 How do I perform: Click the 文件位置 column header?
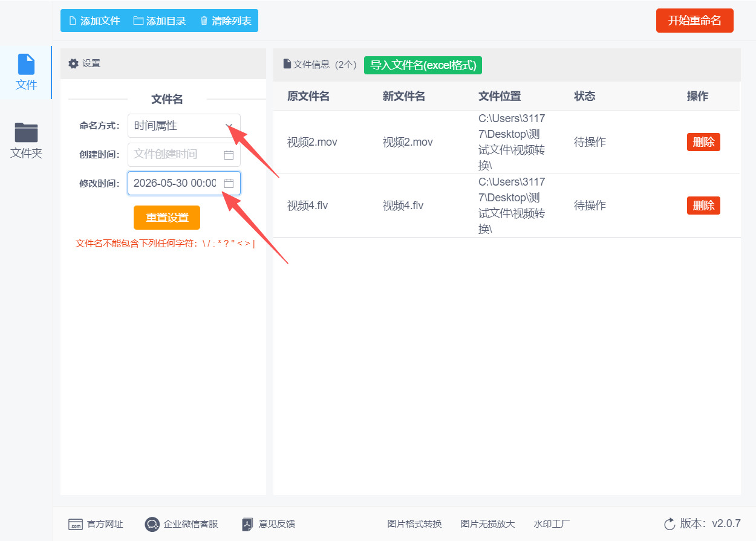500,96
